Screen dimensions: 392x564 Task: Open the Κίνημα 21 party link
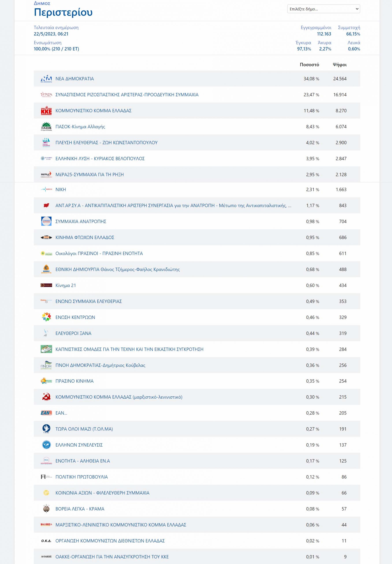tap(66, 285)
